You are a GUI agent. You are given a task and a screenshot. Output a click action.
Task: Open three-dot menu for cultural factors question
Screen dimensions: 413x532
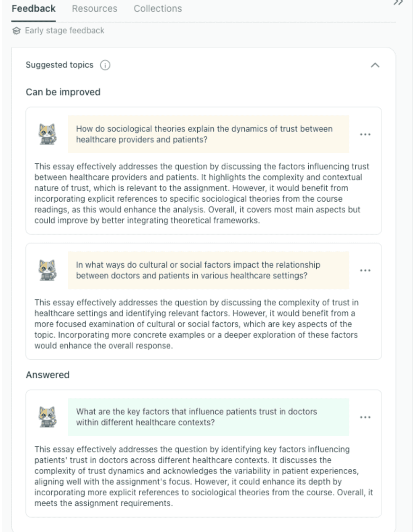pos(365,271)
